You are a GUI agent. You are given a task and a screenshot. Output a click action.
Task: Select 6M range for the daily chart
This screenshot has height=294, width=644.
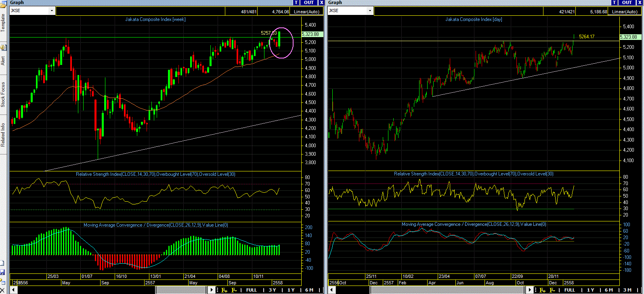(x=609, y=290)
